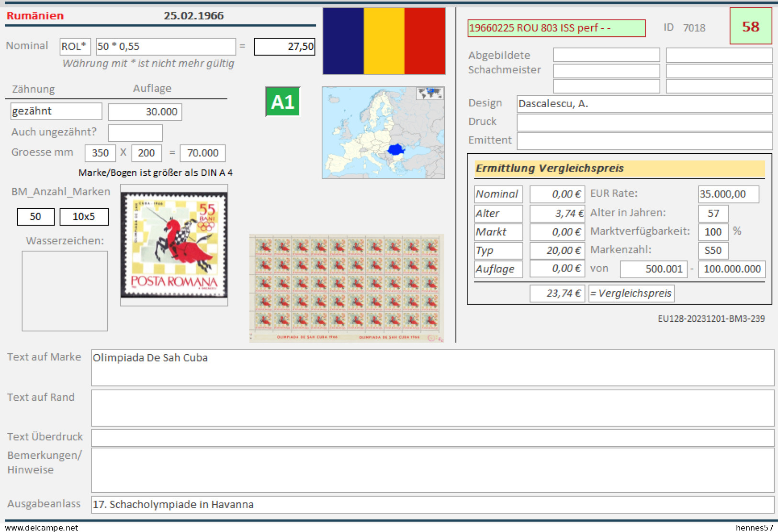The height and width of the screenshot is (532, 778).
Task: Click the Alter price 3,74 €
Action: pyautogui.click(x=557, y=214)
